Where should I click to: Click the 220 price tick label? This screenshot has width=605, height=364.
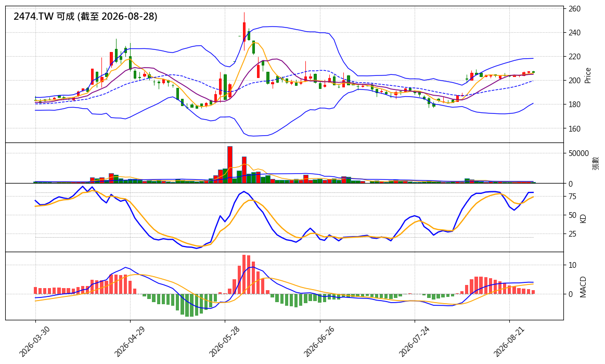pyautogui.click(x=574, y=57)
